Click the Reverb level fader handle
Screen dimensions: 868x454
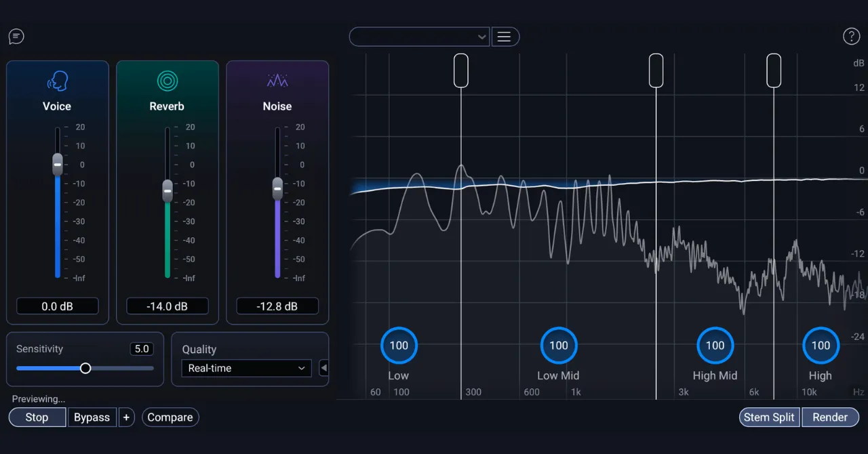tap(167, 190)
